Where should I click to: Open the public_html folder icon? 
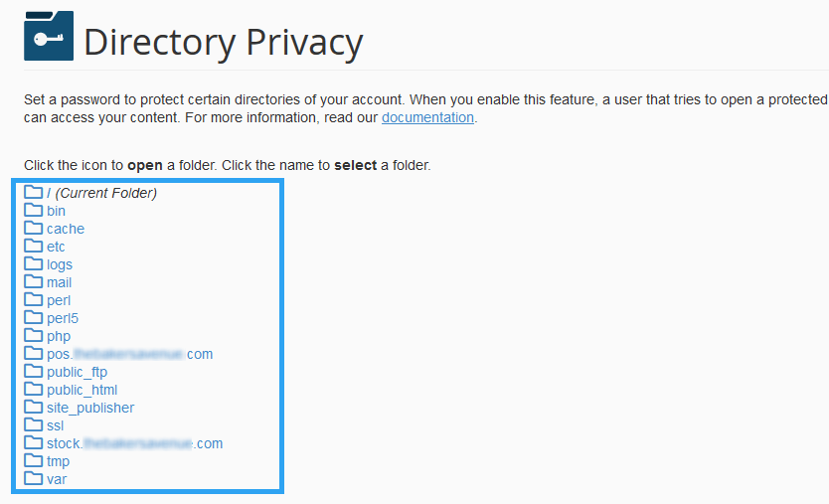(x=34, y=390)
